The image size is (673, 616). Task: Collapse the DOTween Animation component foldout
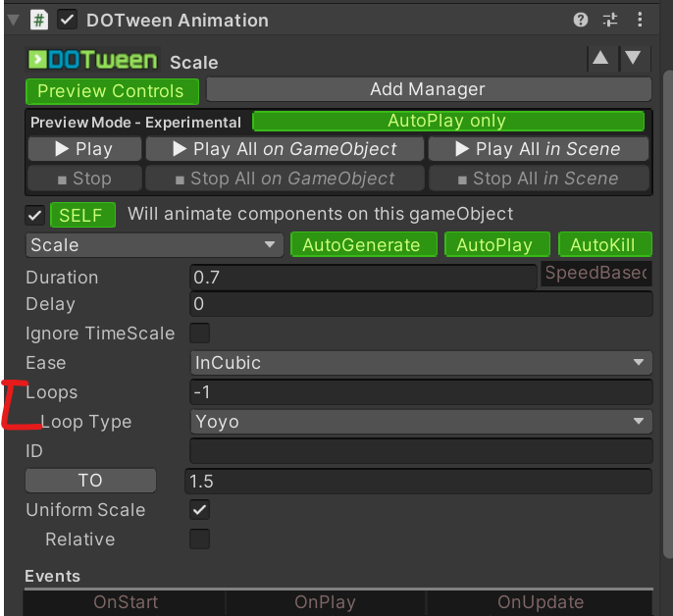[14, 21]
